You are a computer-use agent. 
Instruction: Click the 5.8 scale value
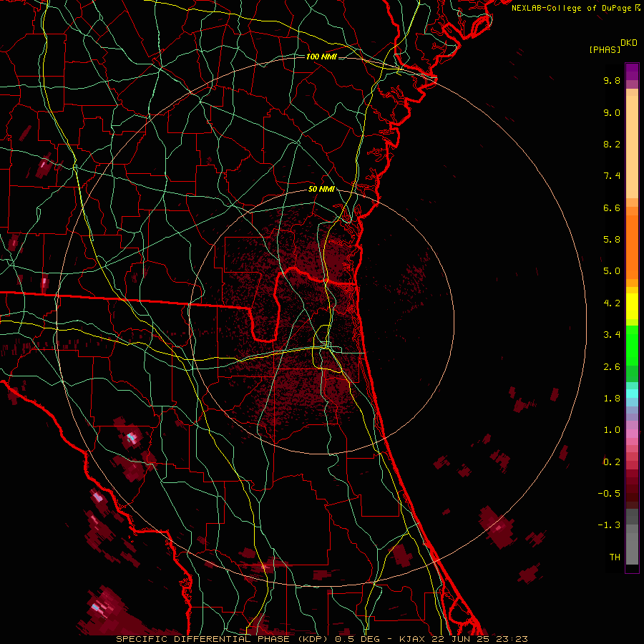(x=612, y=240)
